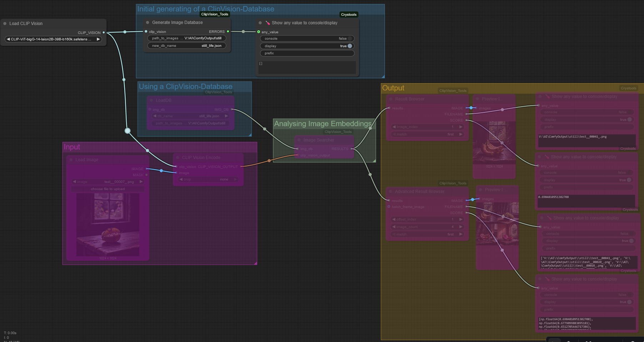Click the ERRORS output socket

228,31
